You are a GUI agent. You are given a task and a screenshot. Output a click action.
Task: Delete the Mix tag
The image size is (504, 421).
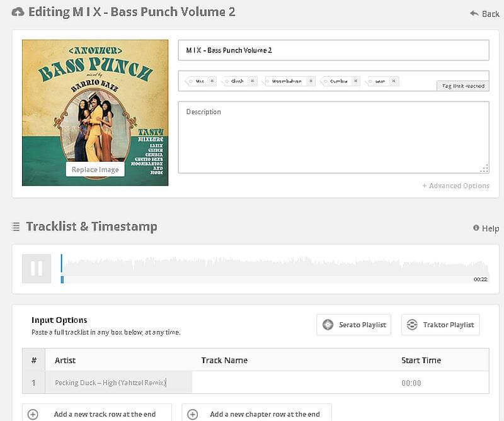coord(212,81)
